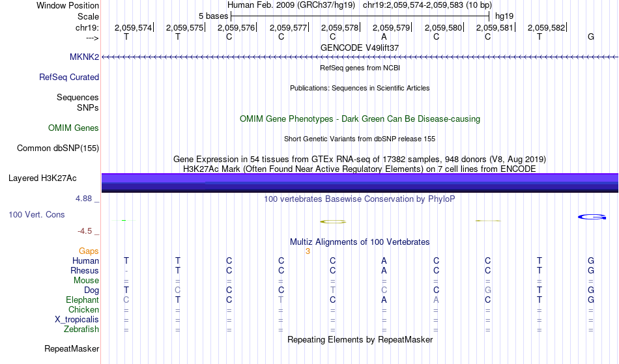Open the RefSeq Curated track label
Screen dimensions: 619x364
click(x=68, y=77)
